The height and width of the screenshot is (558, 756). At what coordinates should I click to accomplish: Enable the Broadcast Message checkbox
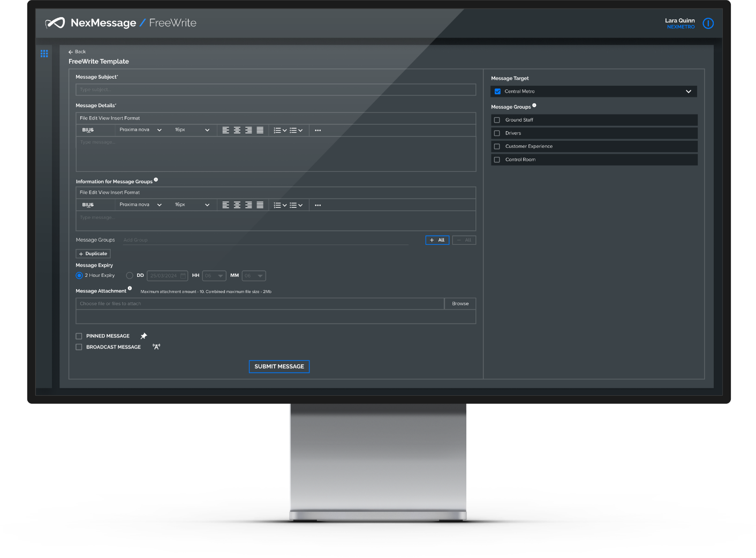click(x=79, y=347)
